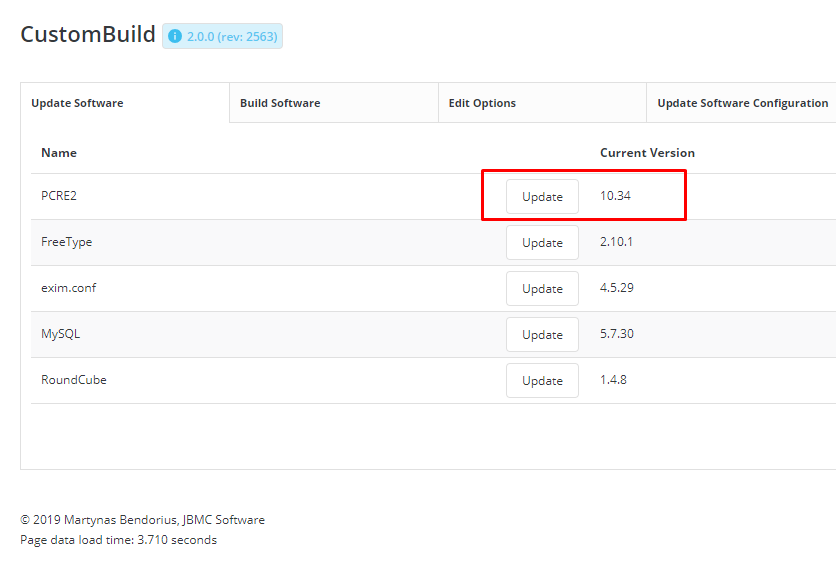Click the blue info icon beside version
The height and width of the screenshot is (573, 836).
(175, 36)
